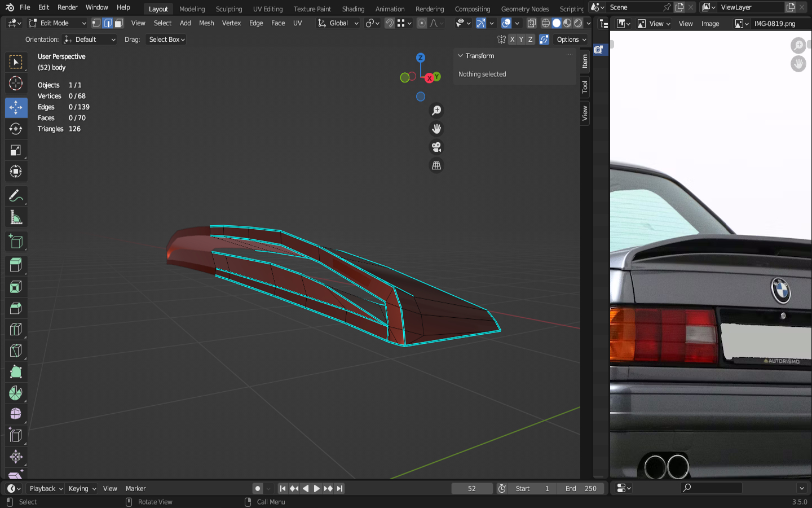Screen dimensions: 812x508
Task: Switch to the Sculpting workspace tab
Action: pos(228,9)
